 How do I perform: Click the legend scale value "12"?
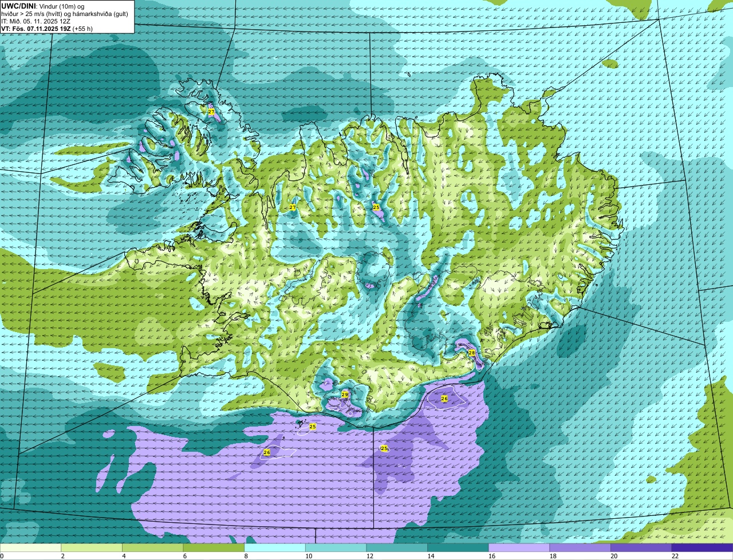pos(370,556)
